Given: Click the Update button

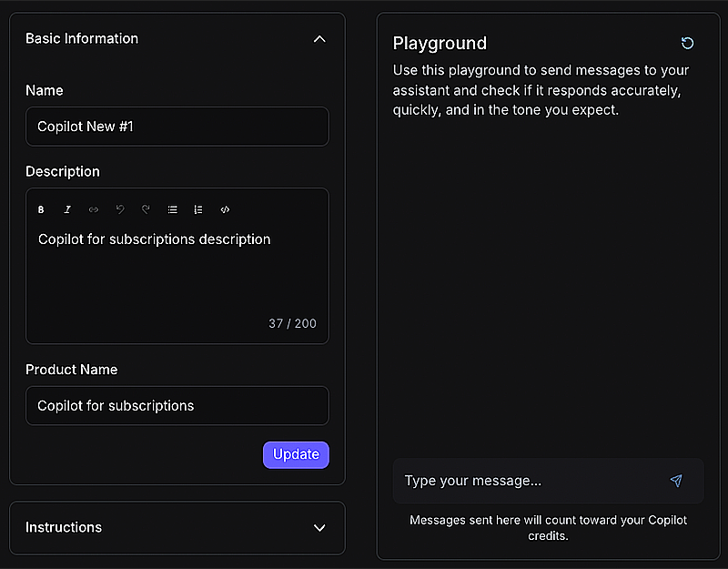Looking at the screenshot, I should pos(296,454).
